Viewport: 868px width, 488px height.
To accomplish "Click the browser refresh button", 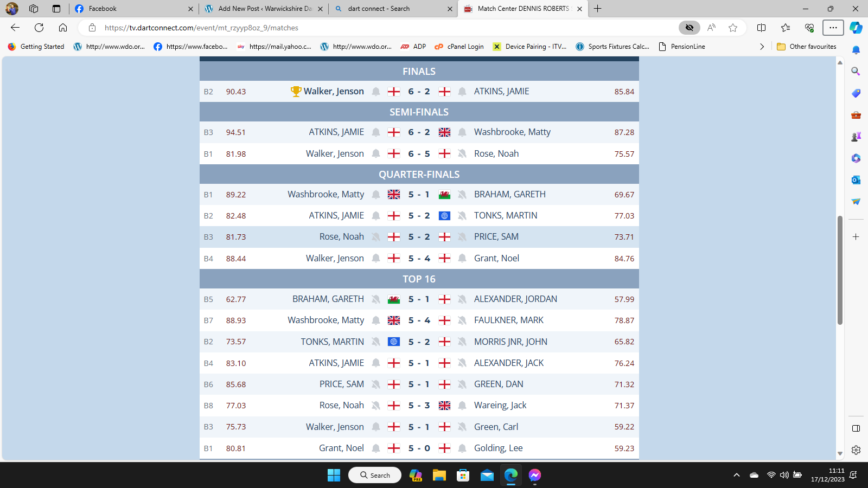I will (x=39, y=28).
